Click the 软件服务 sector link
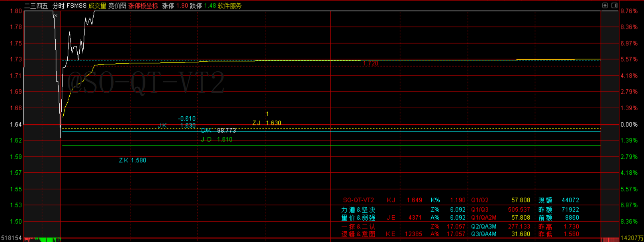This screenshot has height=242, width=644. 230,6
